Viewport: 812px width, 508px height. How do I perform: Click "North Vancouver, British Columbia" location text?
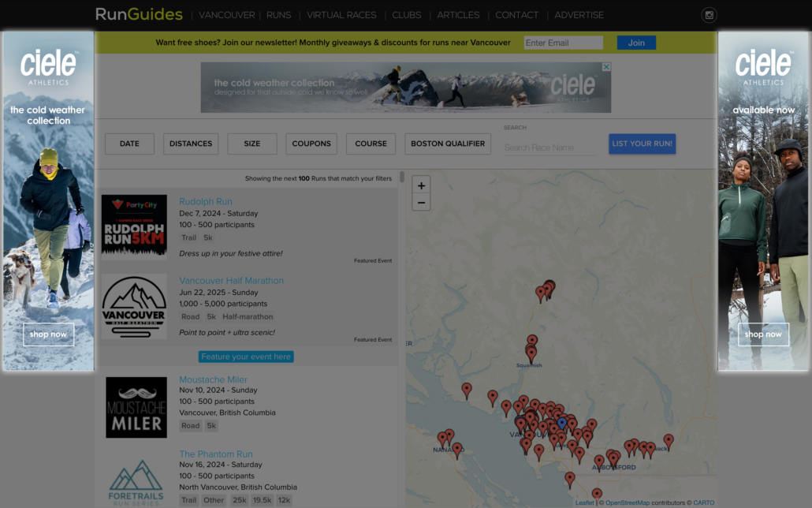click(238, 487)
